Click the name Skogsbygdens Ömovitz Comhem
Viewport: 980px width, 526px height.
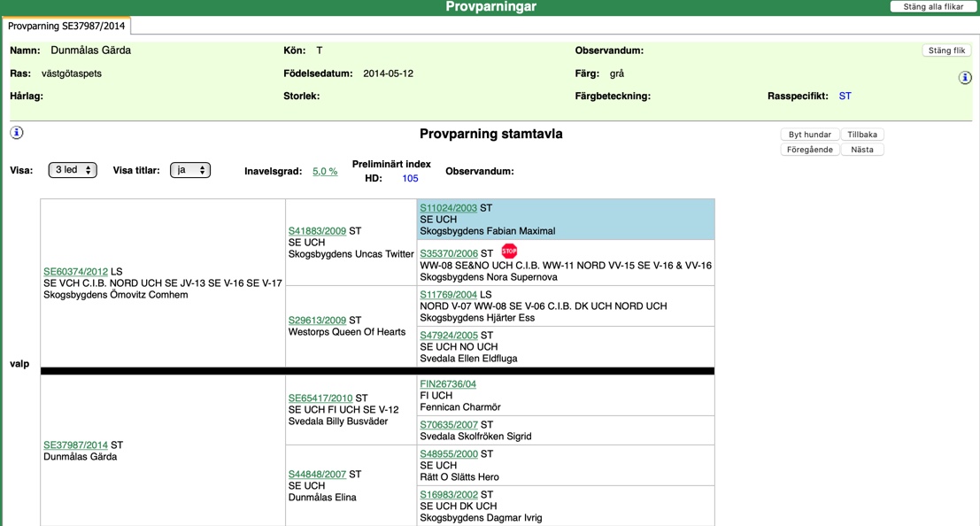(x=116, y=295)
